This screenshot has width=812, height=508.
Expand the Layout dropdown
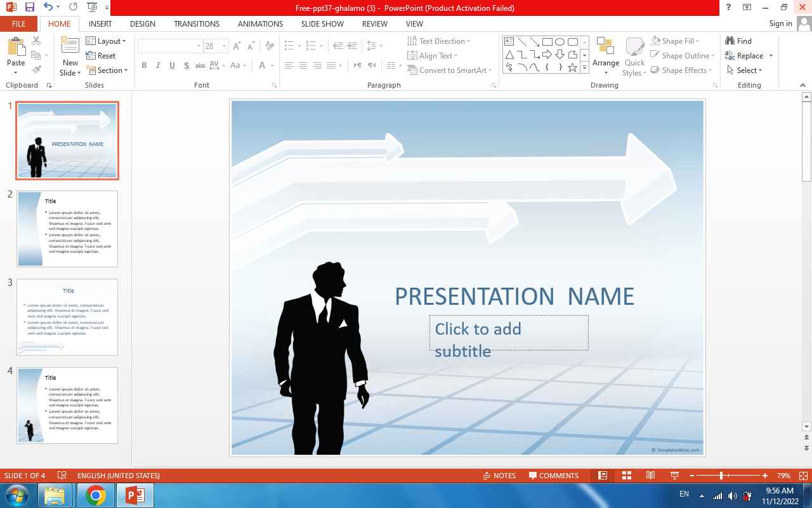pos(106,41)
